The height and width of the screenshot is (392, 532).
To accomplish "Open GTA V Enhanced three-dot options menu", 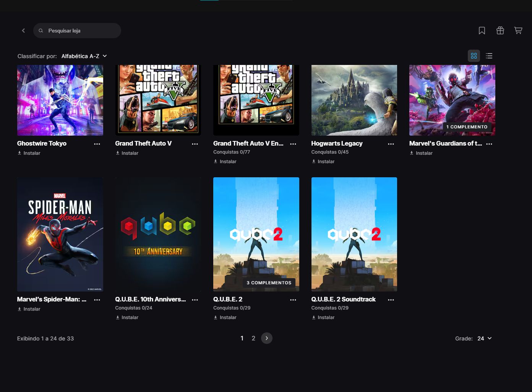I will click(293, 144).
